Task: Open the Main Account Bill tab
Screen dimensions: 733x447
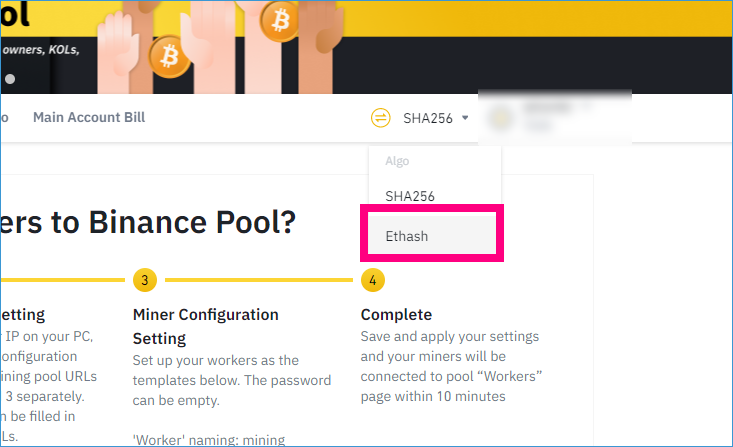Action: pyautogui.click(x=89, y=117)
